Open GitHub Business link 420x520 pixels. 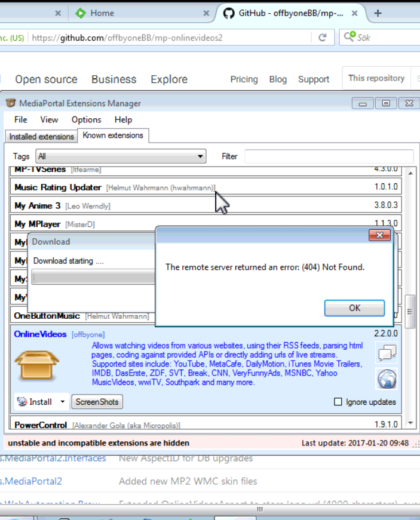pyautogui.click(x=114, y=79)
